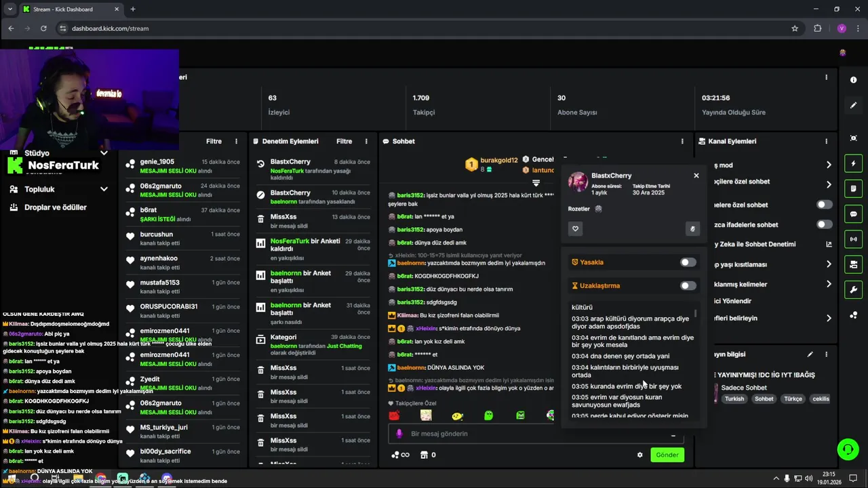Open the Denetim Eylemleri three-dot menu
Image resolution: width=868 pixels, height=488 pixels.
[366, 142]
